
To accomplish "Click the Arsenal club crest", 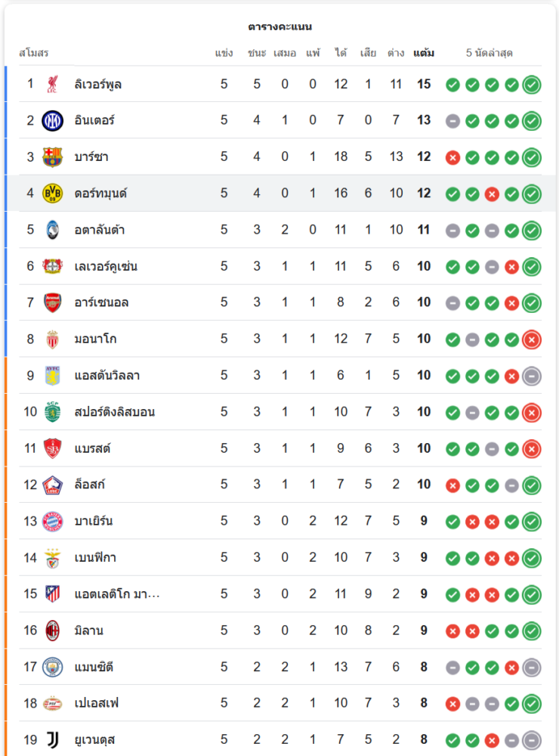I will tap(52, 302).
